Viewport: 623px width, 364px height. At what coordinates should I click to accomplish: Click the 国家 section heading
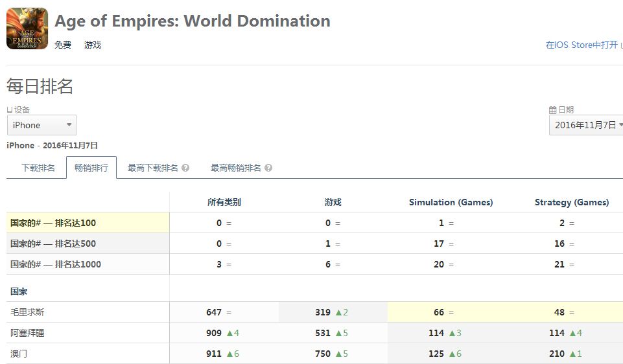point(19,291)
